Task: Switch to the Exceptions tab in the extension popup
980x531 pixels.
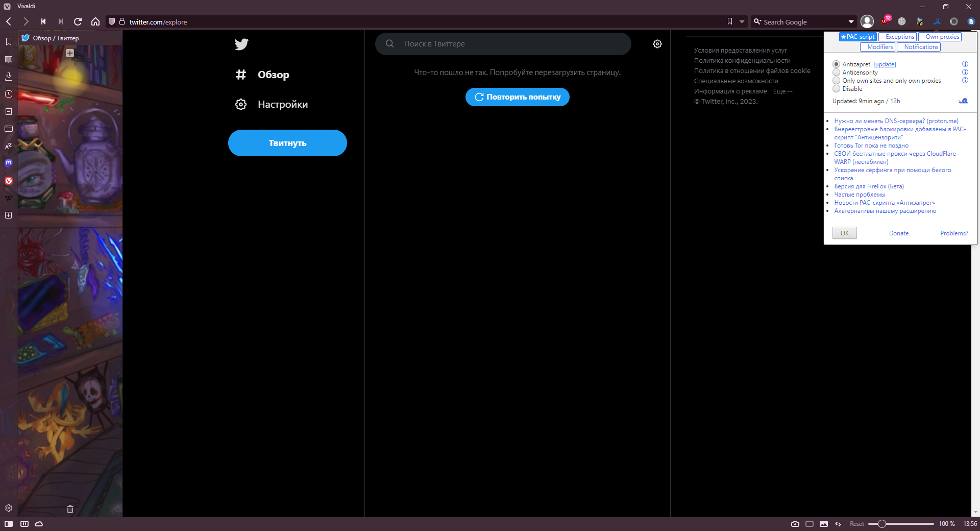Action: pyautogui.click(x=898, y=36)
